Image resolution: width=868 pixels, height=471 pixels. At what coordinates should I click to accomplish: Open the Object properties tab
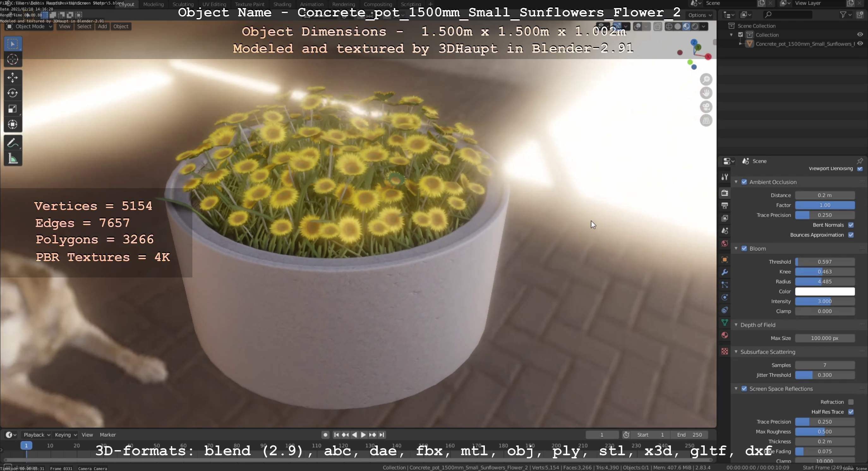point(725,259)
